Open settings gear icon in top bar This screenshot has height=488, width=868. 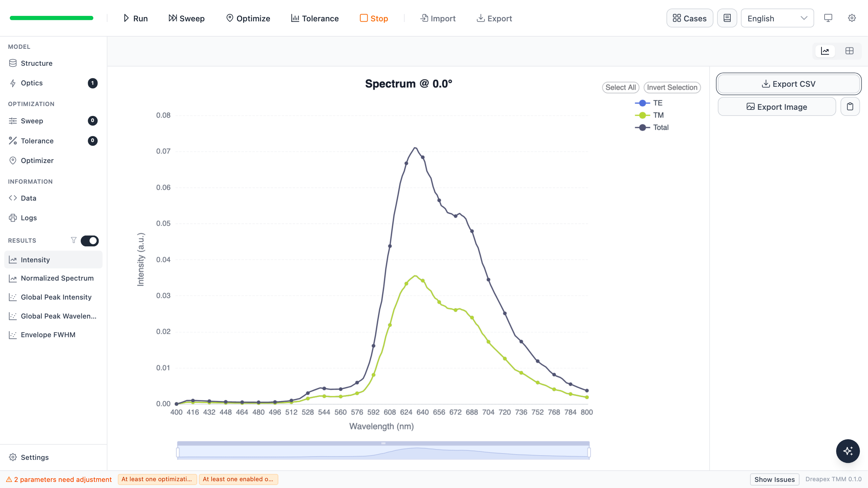(x=852, y=18)
